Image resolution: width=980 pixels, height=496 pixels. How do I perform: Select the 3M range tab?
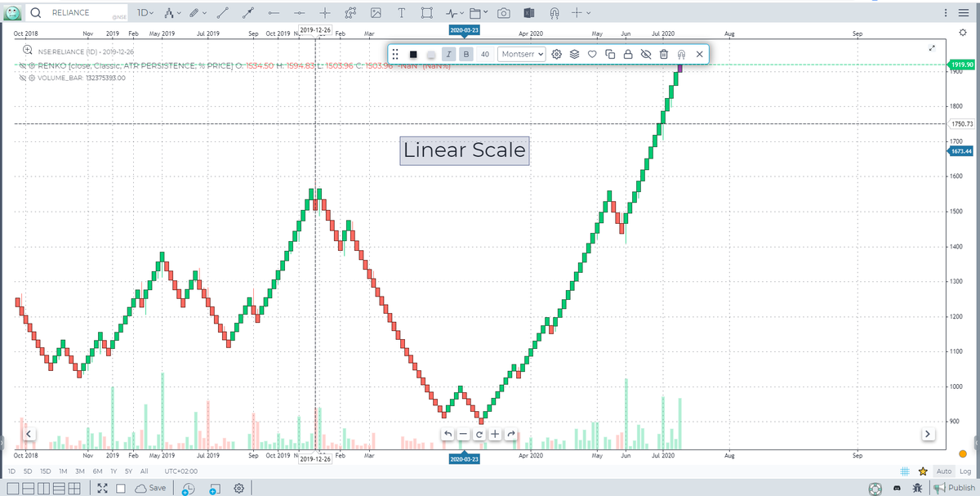click(x=79, y=471)
